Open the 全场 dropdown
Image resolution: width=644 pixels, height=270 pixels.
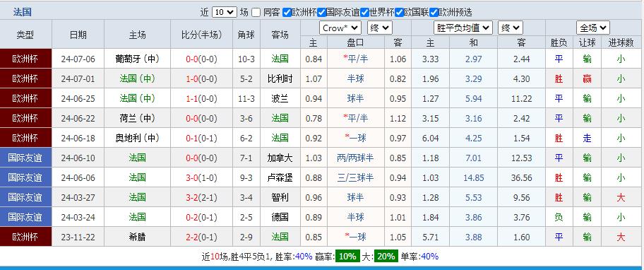(x=592, y=28)
